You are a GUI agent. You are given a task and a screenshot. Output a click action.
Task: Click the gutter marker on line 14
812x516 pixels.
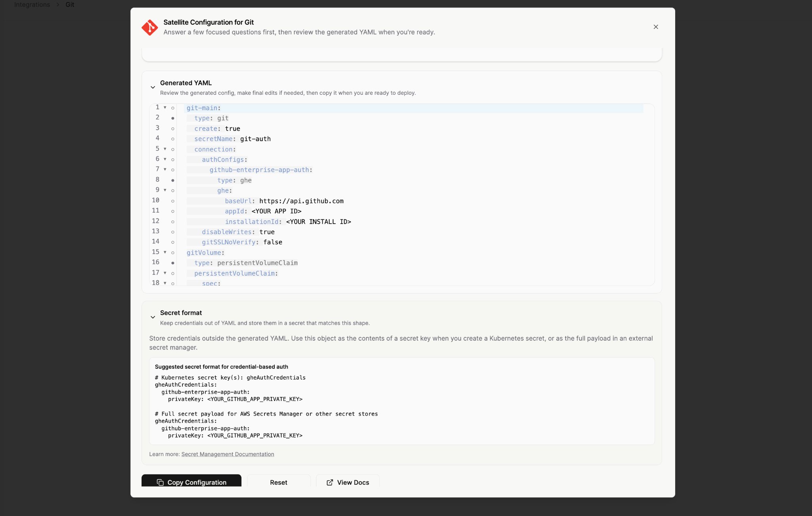[x=172, y=242]
